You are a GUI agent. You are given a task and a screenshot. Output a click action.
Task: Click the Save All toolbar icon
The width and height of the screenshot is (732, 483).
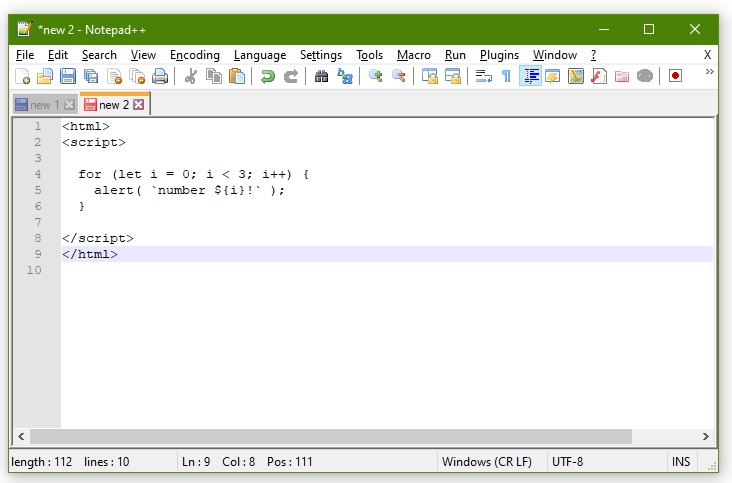(91, 76)
